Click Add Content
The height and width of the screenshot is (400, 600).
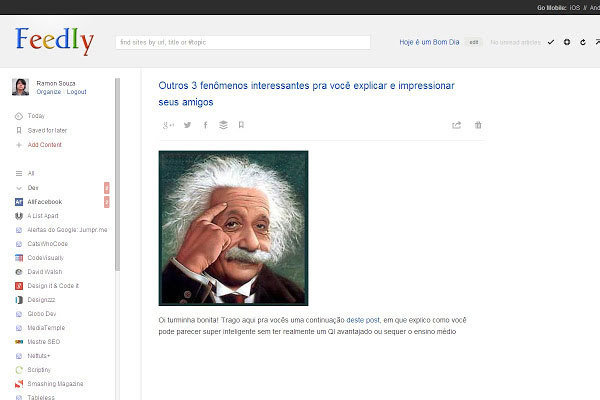(x=44, y=145)
